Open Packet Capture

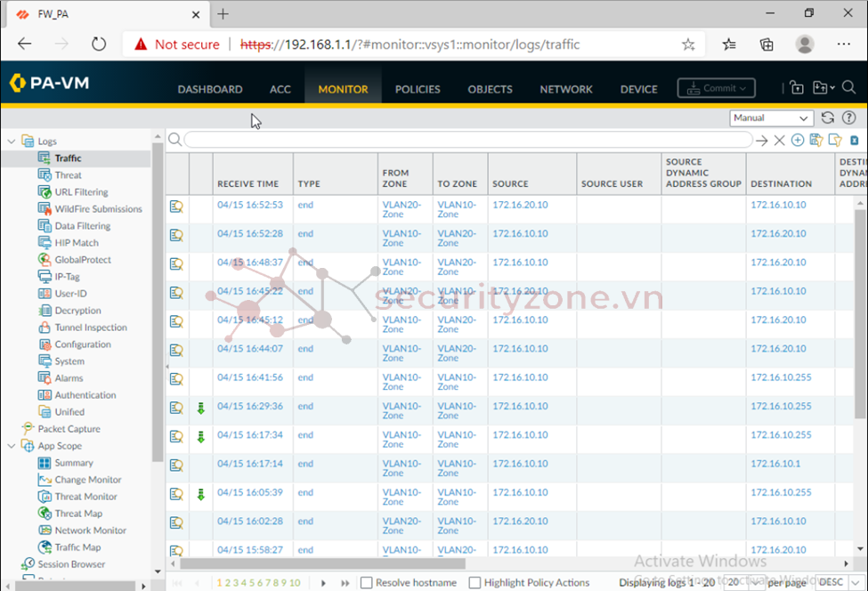coord(69,429)
